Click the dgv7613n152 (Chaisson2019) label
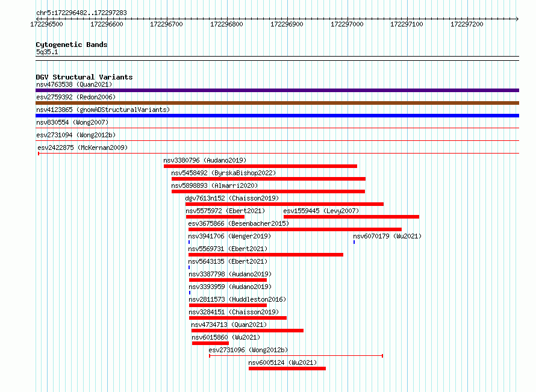536x392 pixels. [232, 198]
